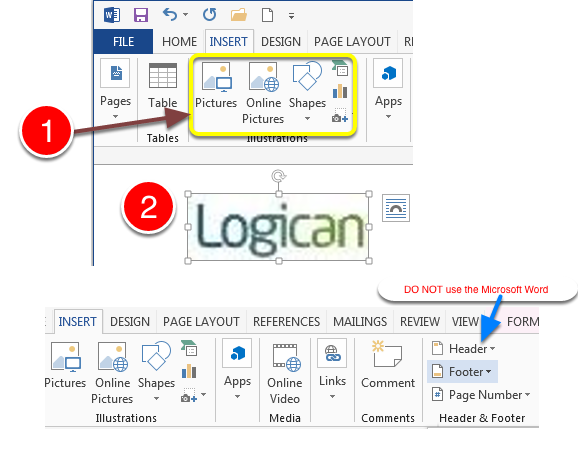This screenshot has width=578, height=460.
Task: Click Chart icon in the upper ribbon
Action: [x=340, y=91]
